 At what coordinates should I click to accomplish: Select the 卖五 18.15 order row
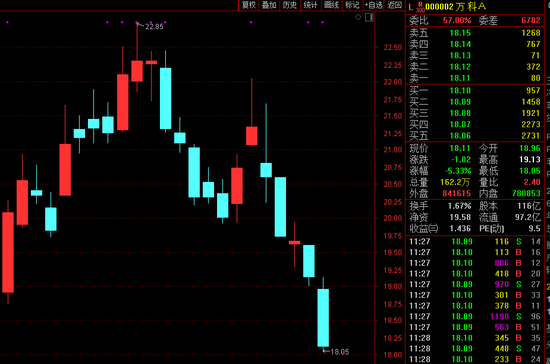475,33
